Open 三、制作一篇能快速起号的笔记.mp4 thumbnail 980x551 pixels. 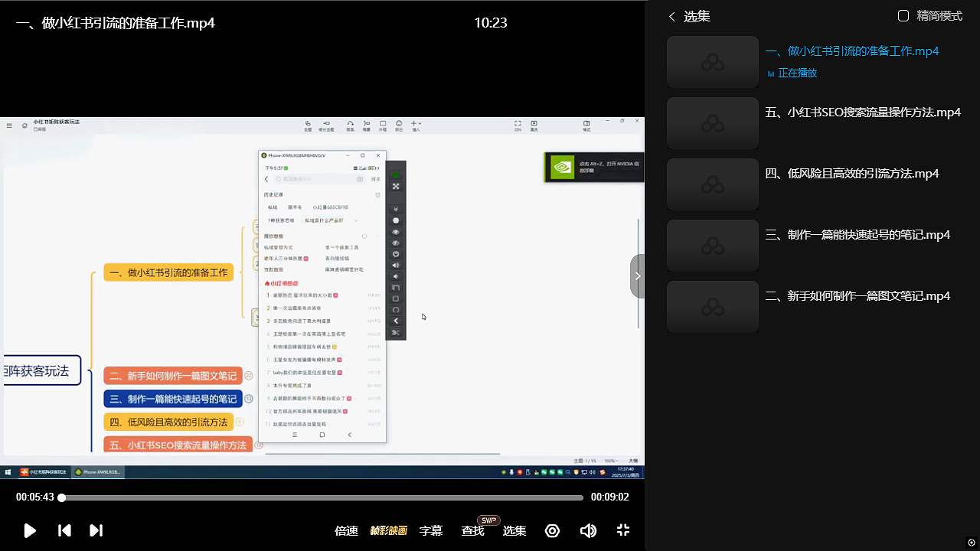pyautogui.click(x=712, y=246)
